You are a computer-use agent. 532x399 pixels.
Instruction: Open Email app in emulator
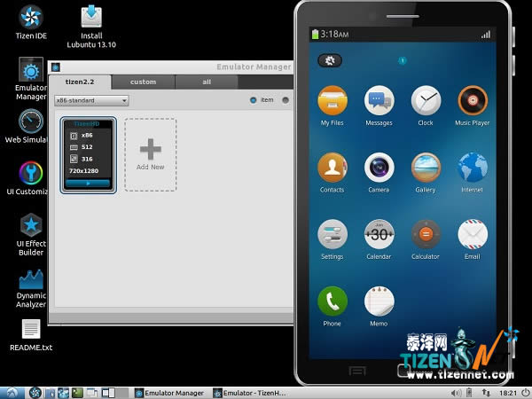473,240
